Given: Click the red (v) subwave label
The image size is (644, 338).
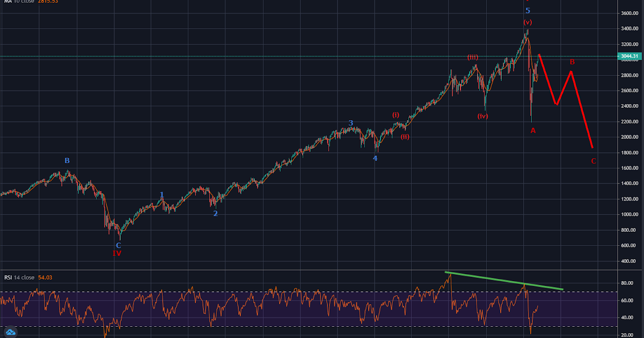Looking at the screenshot, I should (528, 23).
